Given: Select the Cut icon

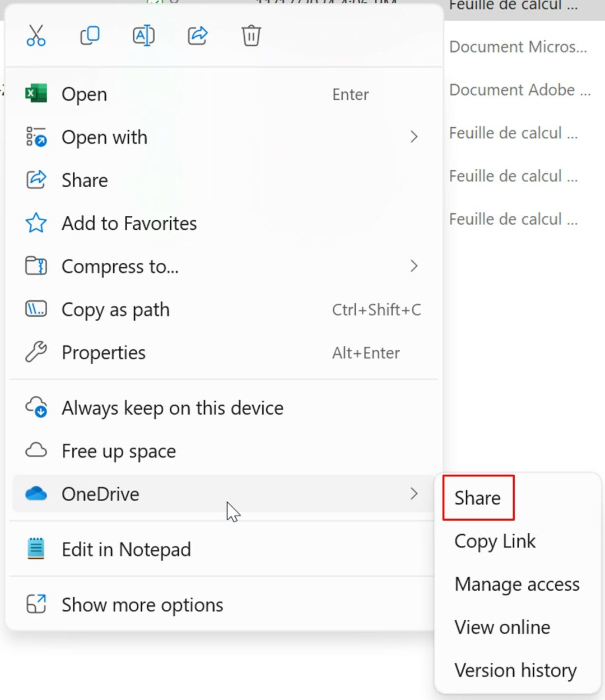Looking at the screenshot, I should (36, 35).
